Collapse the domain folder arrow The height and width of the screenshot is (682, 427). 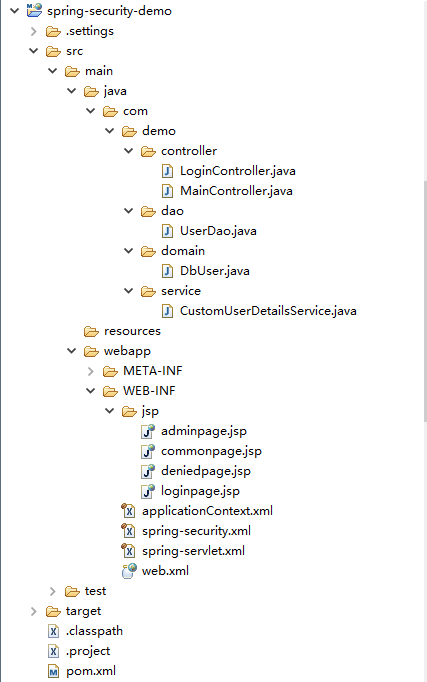[x=129, y=251]
